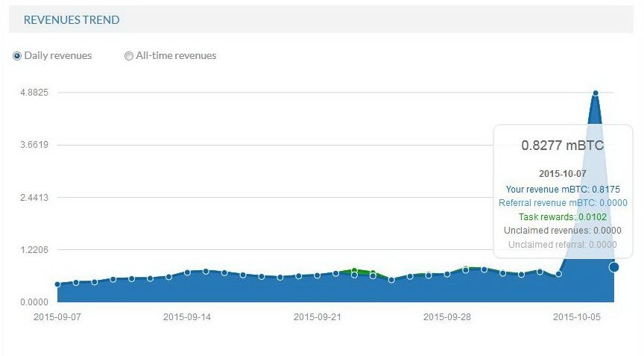Click the x-axis date 2015-09-21
The height and width of the screenshot is (356, 644).
tap(317, 317)
